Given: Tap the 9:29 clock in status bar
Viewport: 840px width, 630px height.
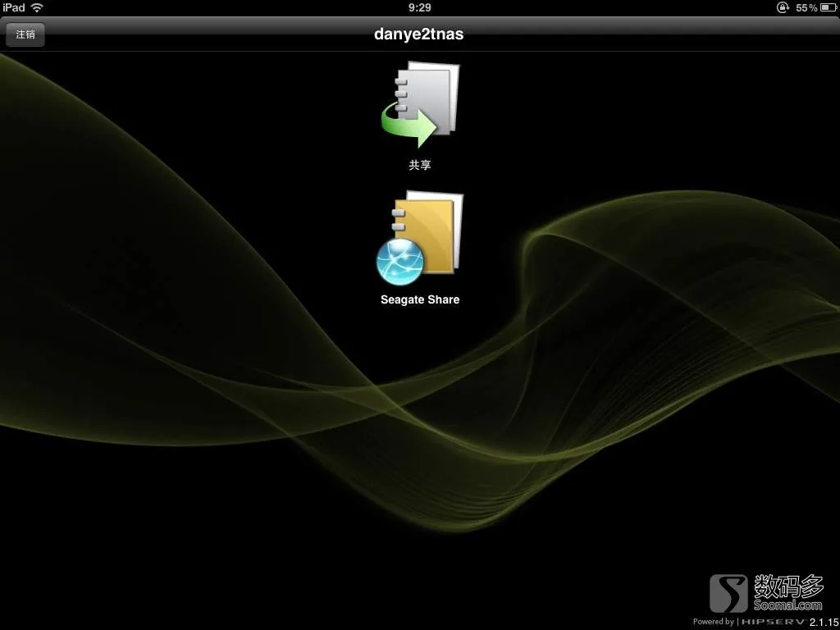Looking at the screenshot, I should tap(419, 7).
